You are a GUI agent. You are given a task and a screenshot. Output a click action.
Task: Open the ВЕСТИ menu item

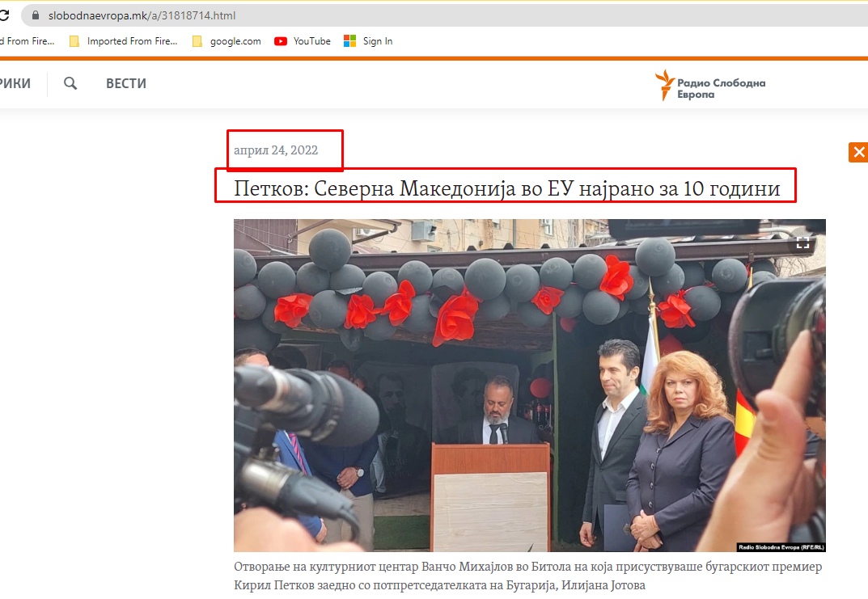click(126, 83)
